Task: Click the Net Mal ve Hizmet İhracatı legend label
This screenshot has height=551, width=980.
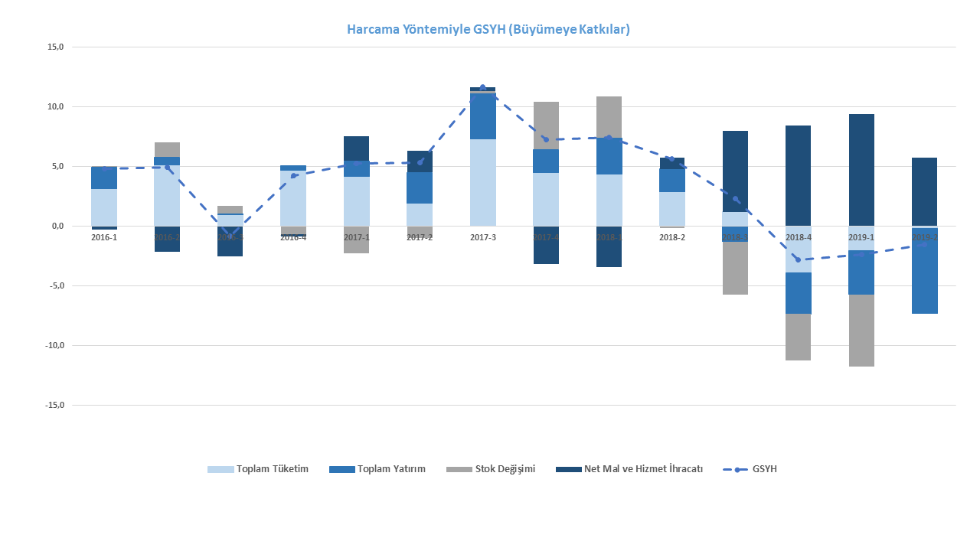Action: (642, 469)
